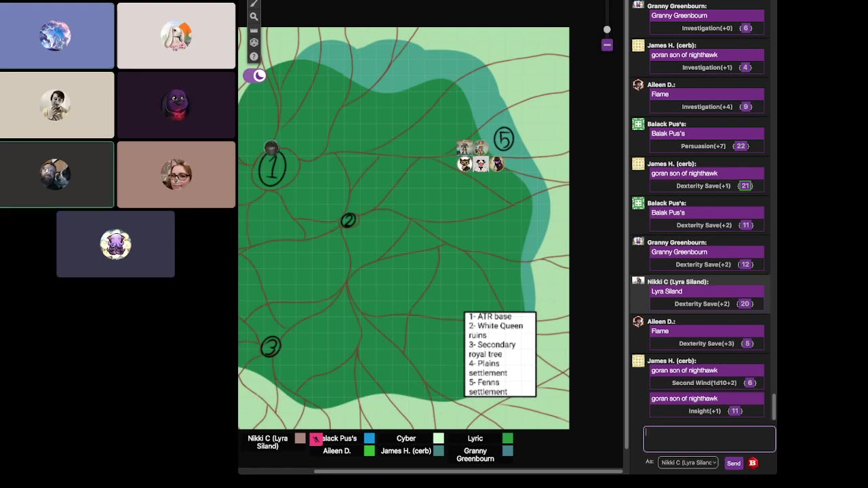Click Investigation(+1) roll result 4

tap(746, 68)
